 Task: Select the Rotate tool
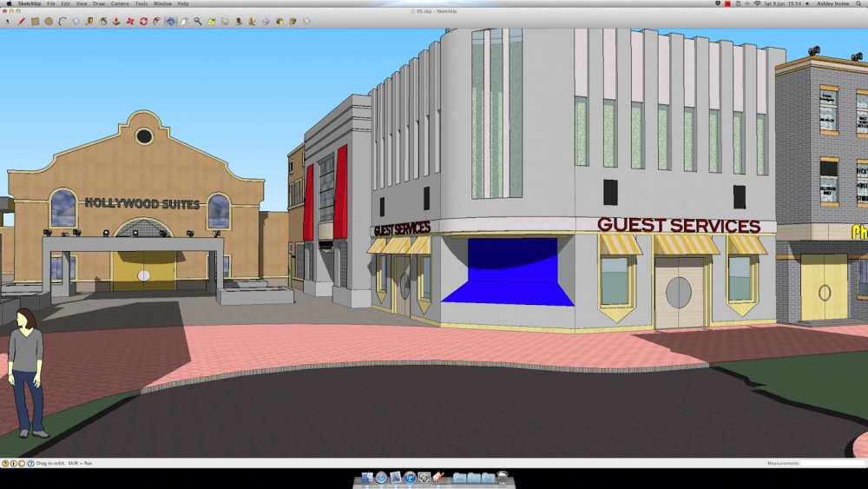coord(143,22)
